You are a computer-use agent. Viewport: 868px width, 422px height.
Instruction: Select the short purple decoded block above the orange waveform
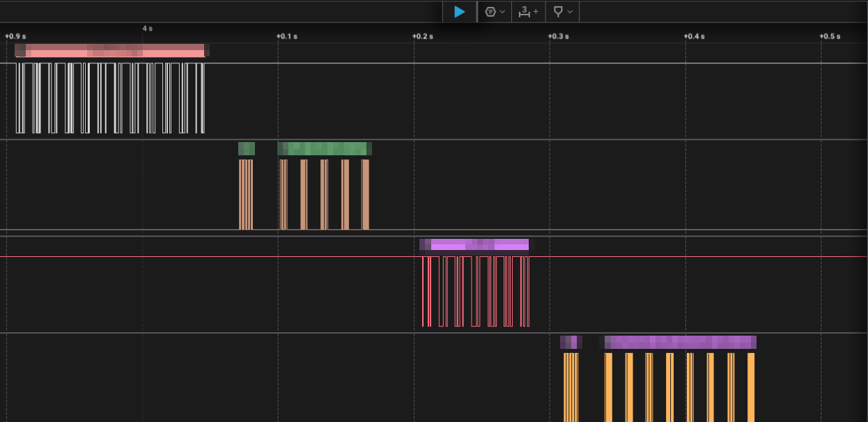click(x=571, y=342)
